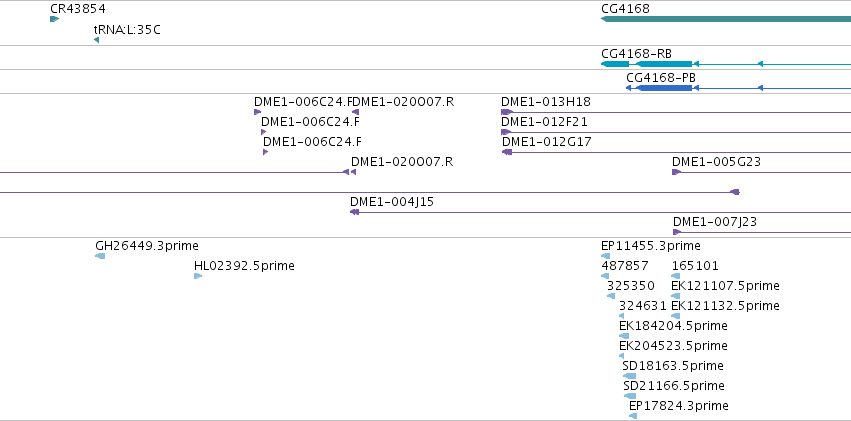Click the EP11455.3prime EST glyph
851x421 pixels.
tap(606, 256)
